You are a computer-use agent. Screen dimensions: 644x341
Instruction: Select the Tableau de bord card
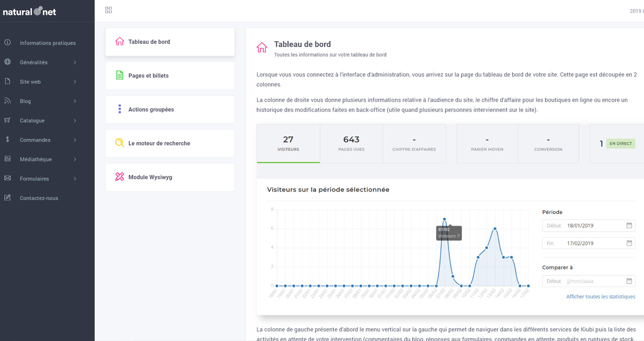point(170,42)
